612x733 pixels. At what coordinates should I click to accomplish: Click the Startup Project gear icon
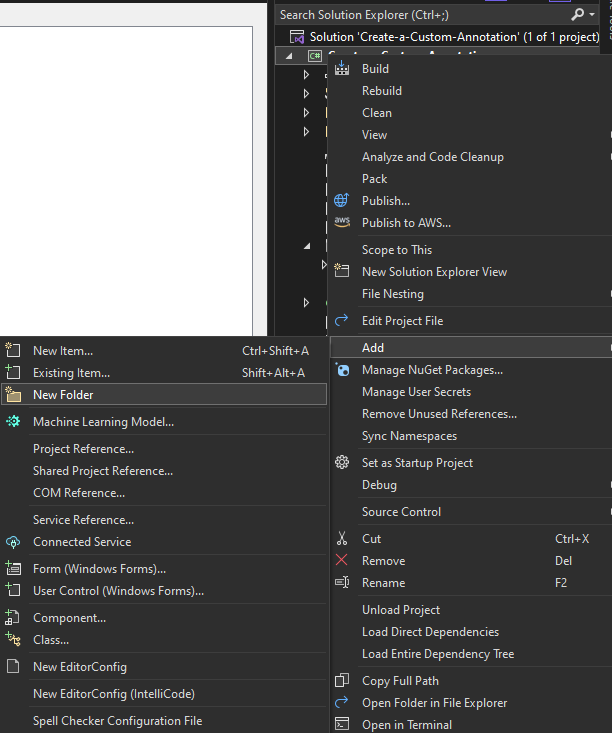coord(342,462)
